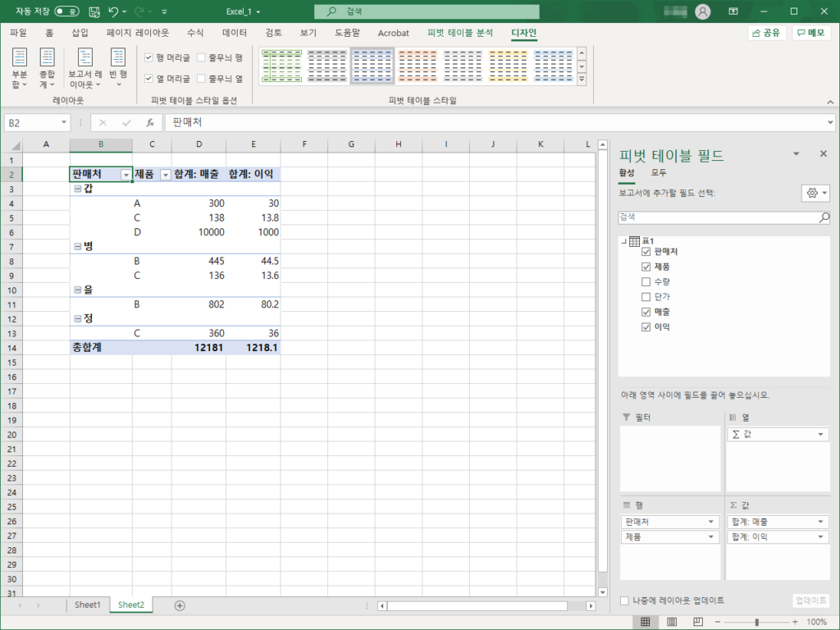The image size is (840, 630).
Task: Click the 공유 share button
Action: point(766,33)
